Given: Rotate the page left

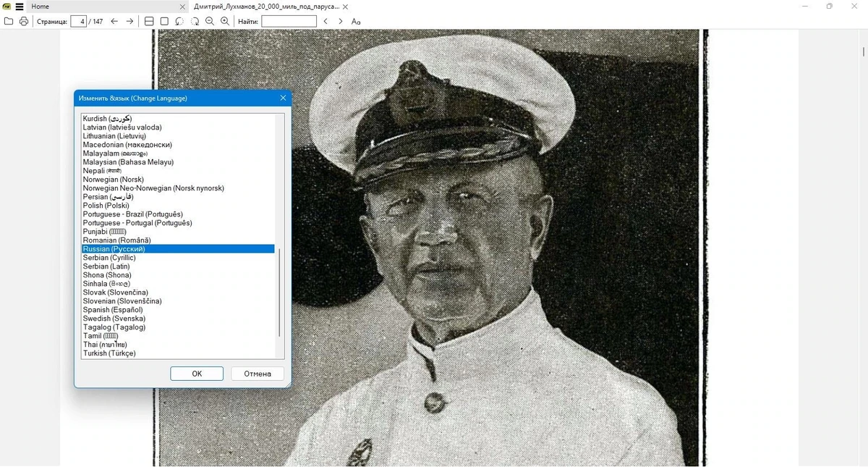Looking at the screenshot, I should point(179,22).
